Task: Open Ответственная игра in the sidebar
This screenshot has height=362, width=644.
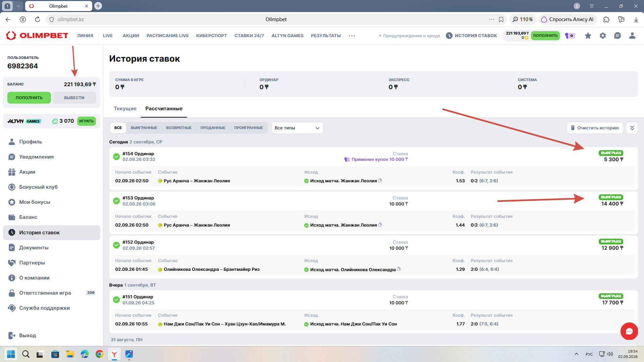Action: (52, 293)
